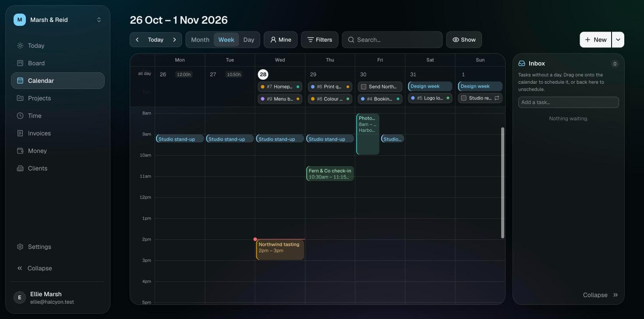Click purple dot on #9 Menu b... task
Screen dimensions: 644x319
(262, 99)
